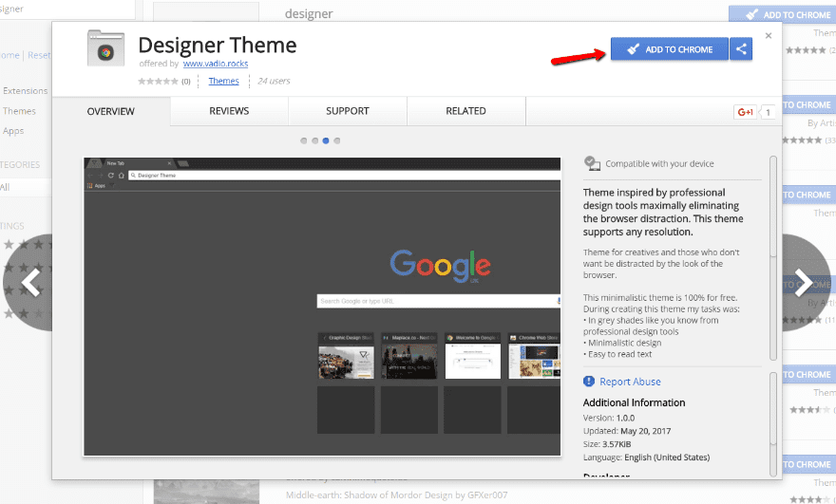836x504 pixels.
Task: Click the description panel scrollbar
Action: (x=773, y=258)
